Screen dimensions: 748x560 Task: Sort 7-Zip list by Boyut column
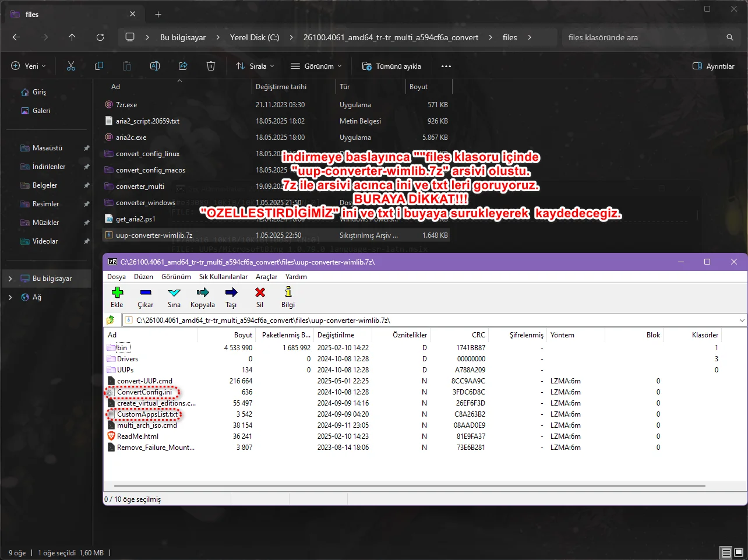[227, 335]
